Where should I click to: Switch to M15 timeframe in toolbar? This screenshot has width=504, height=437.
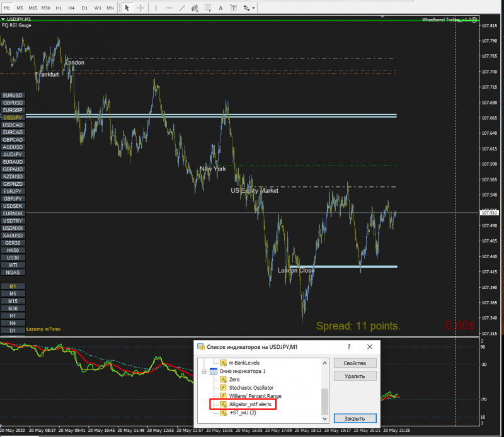[x=33, y=8]
